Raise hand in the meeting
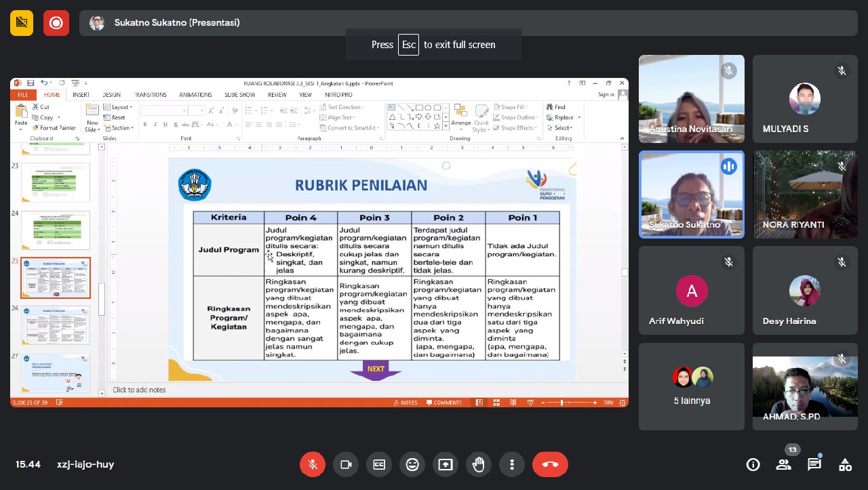The image size is (868, 490). 479,464
